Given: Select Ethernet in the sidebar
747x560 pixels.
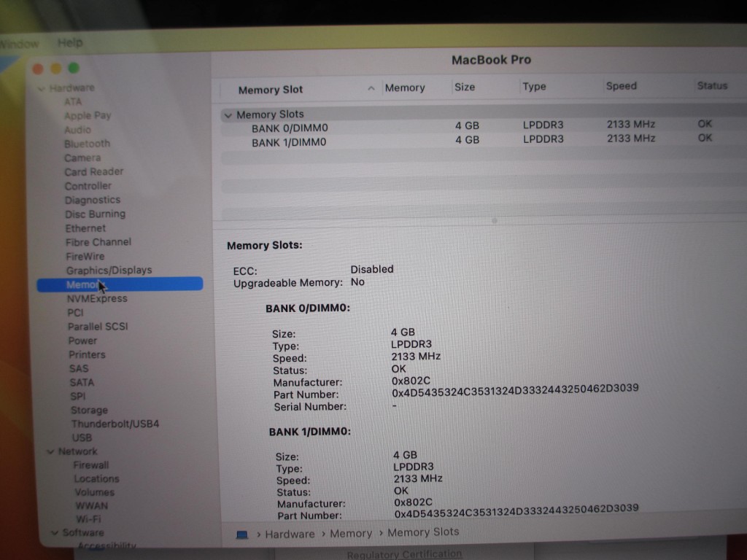Looking at the screenshot, I should 86,228.
